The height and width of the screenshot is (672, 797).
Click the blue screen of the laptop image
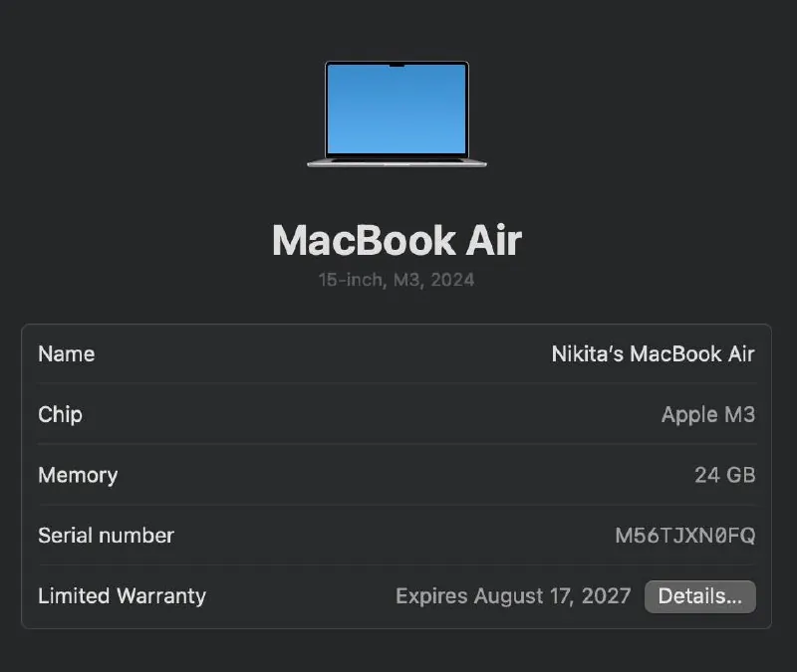[x=397, y=110]
